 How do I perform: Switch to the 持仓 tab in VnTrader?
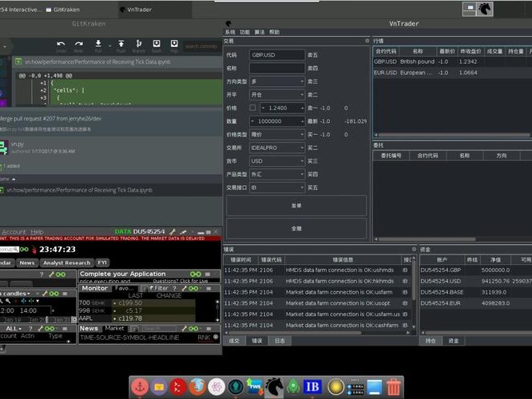click(x=431, y=341)
